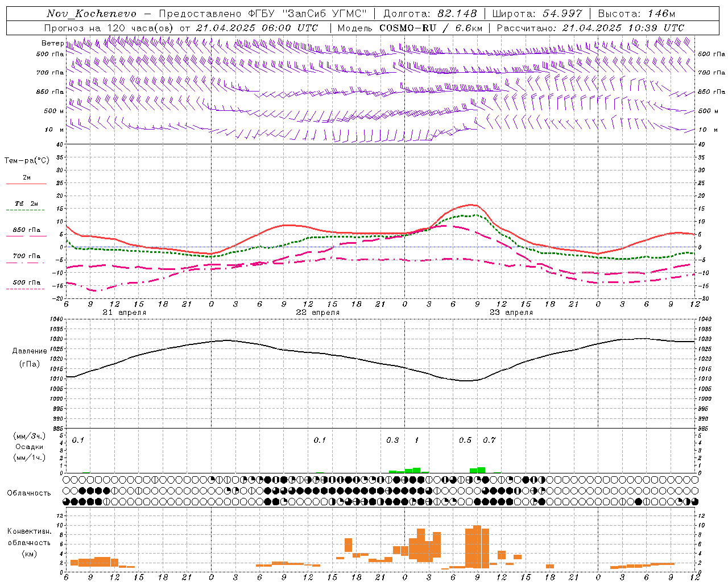The image size is (728, 582).
Task: Select the 'Широта: 54.997' header text
Action: point(537,14)
